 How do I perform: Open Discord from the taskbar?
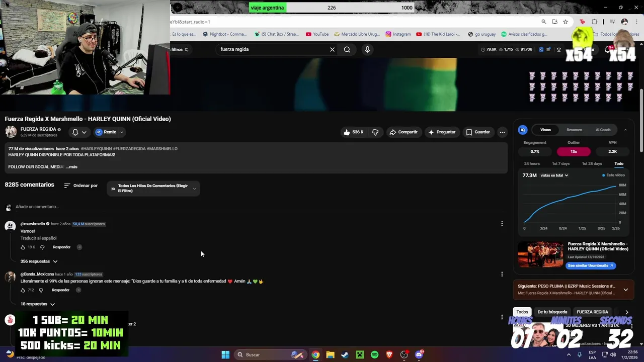click(419, 354)
